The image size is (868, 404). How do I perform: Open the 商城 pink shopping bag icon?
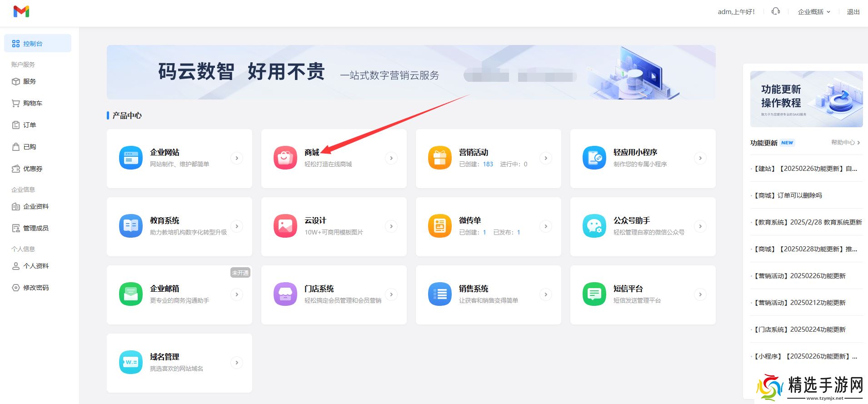[x=285, y=158]
